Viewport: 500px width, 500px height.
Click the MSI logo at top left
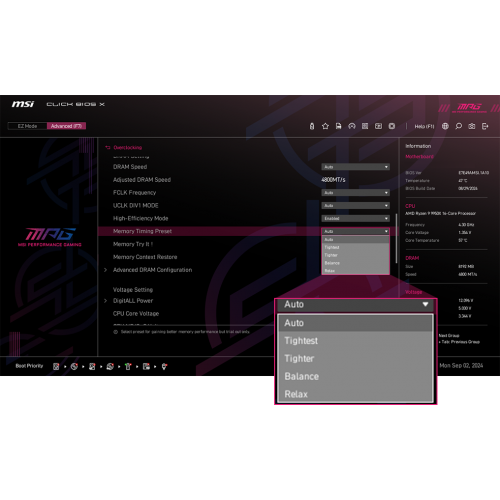pyautogui.click(x=23, y=104)
